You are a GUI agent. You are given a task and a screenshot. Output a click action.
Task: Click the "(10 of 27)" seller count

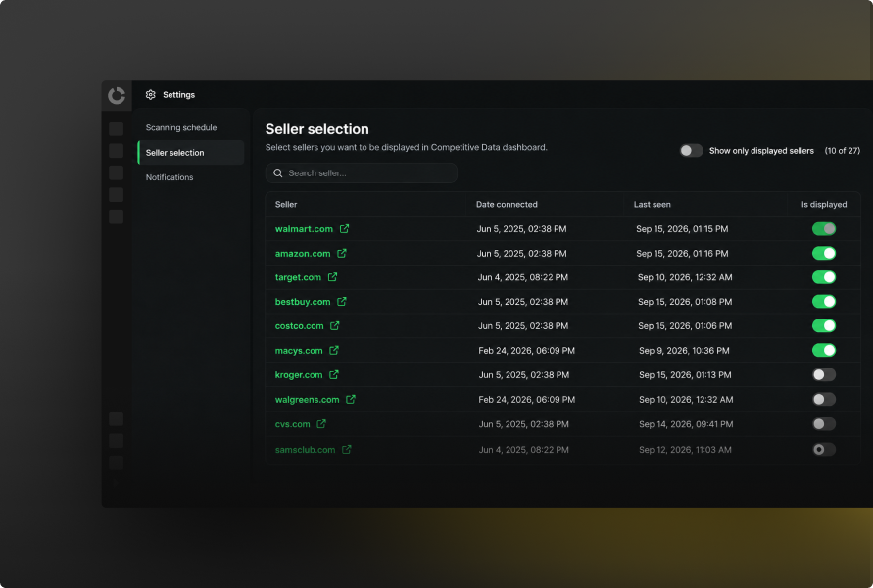click(x=843, y=150)
